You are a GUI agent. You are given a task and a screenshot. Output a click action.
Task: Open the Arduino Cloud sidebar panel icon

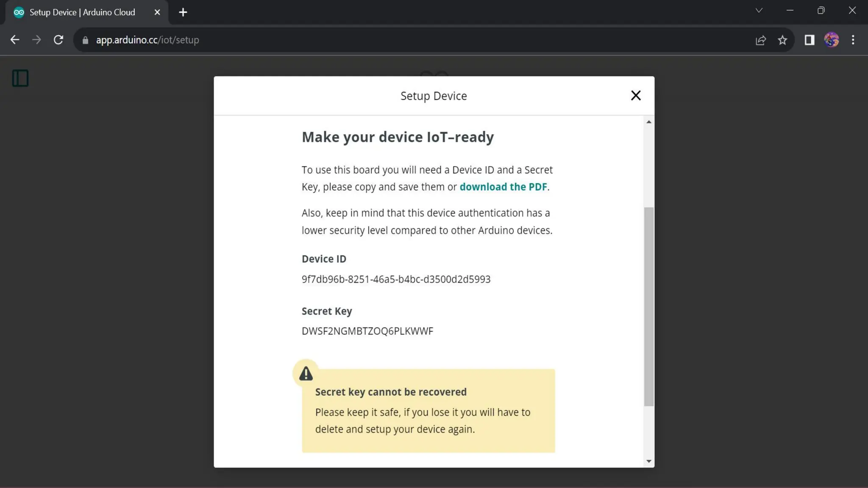(20, 78)
